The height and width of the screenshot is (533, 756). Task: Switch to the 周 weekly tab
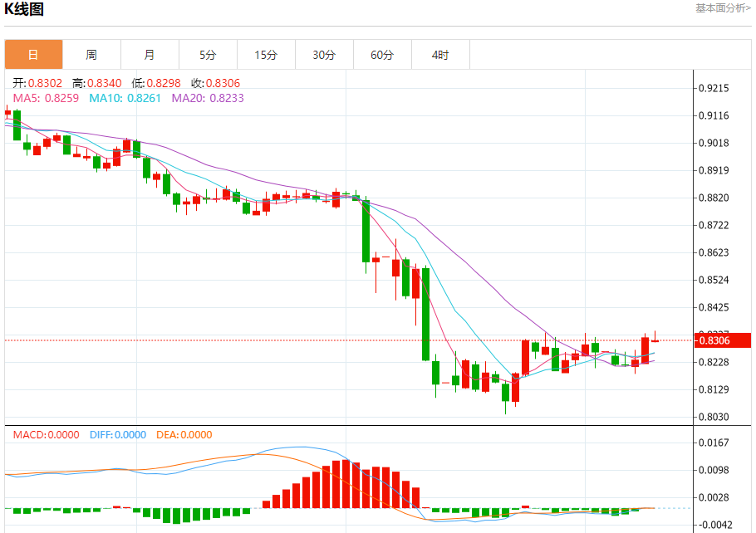coord(91,55)
